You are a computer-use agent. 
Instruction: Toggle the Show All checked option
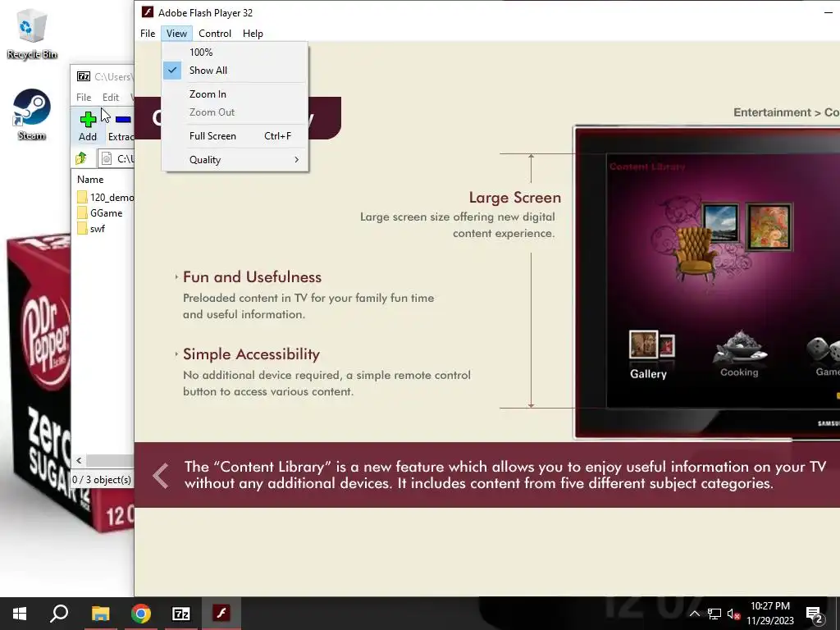pos(235,71)
